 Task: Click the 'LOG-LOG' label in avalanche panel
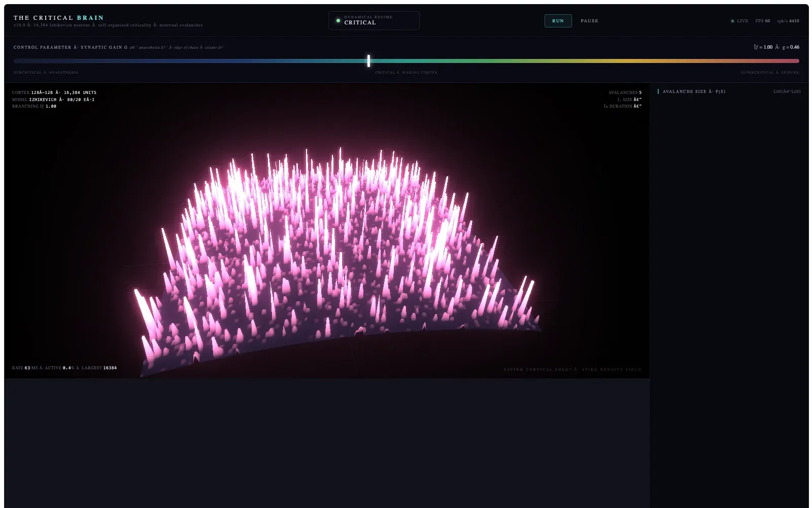tap(787, 91)
